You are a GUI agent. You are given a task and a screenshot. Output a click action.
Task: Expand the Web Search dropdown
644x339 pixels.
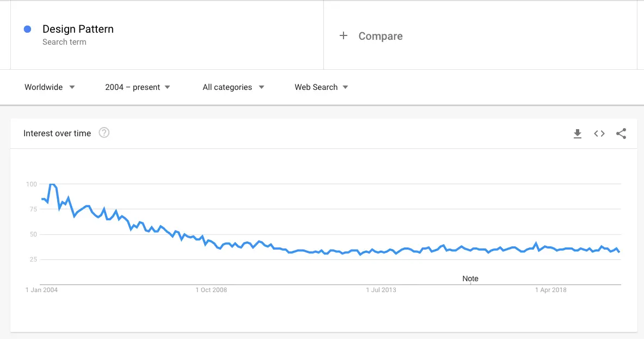point(321,87)
